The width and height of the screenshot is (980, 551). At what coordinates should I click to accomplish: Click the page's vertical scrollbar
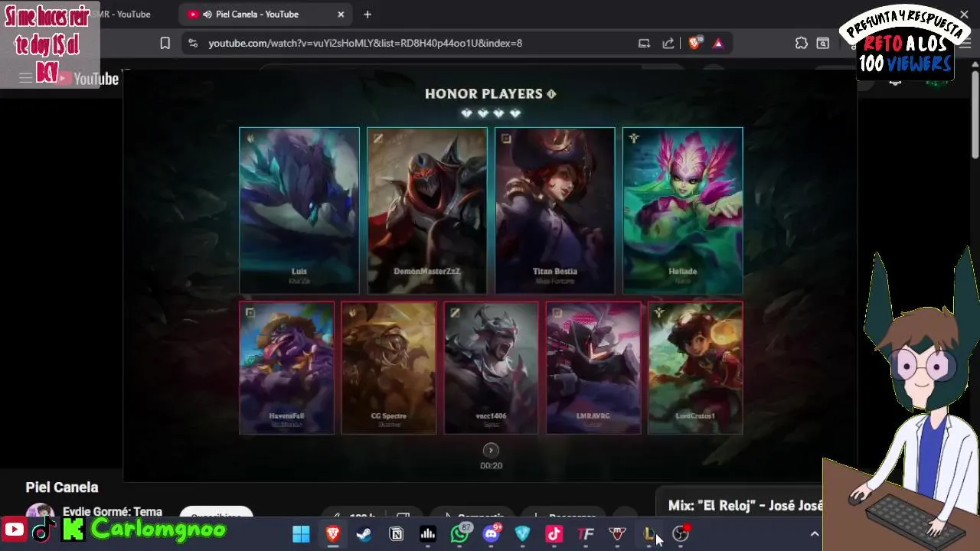(x=975, y=115)
